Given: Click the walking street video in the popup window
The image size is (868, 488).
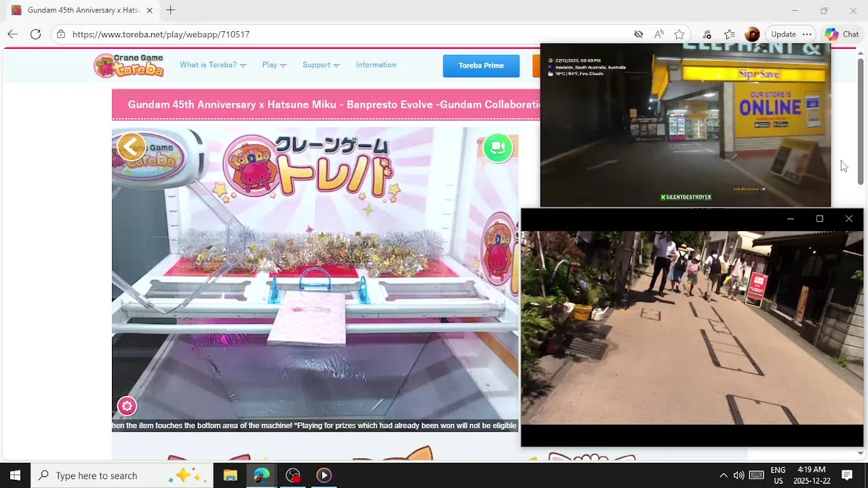Looking at the screenshot, I should coord(692,327).
